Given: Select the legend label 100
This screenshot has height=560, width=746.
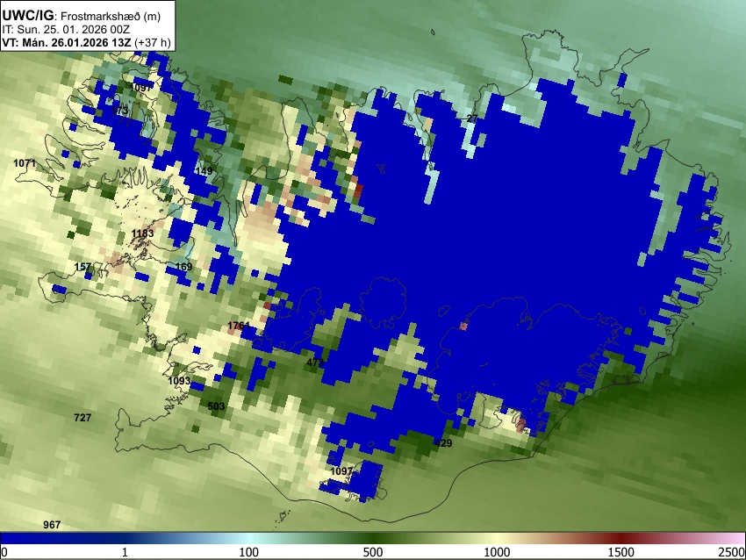Looking at the screenshot, I should pyautogui.click(x=249, y=552).
